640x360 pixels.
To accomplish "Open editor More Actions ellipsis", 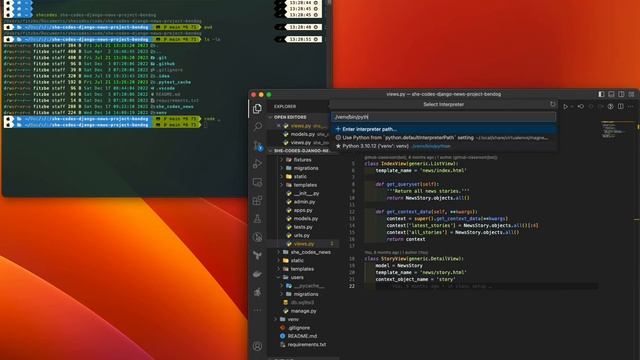I will (631, 107).
